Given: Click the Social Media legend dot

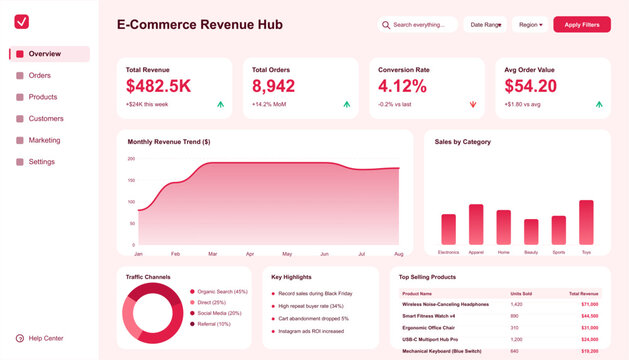Looking at the screenshot, I should (192, 313).
